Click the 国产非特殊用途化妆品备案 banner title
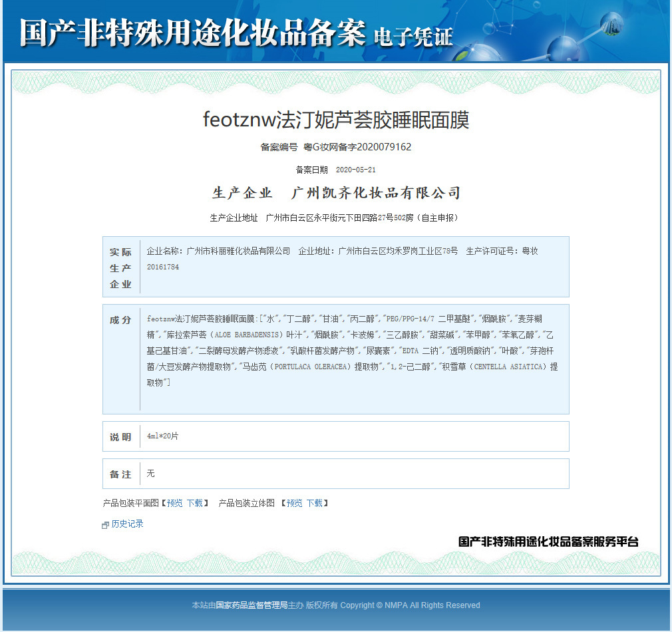 pos(192,33)
